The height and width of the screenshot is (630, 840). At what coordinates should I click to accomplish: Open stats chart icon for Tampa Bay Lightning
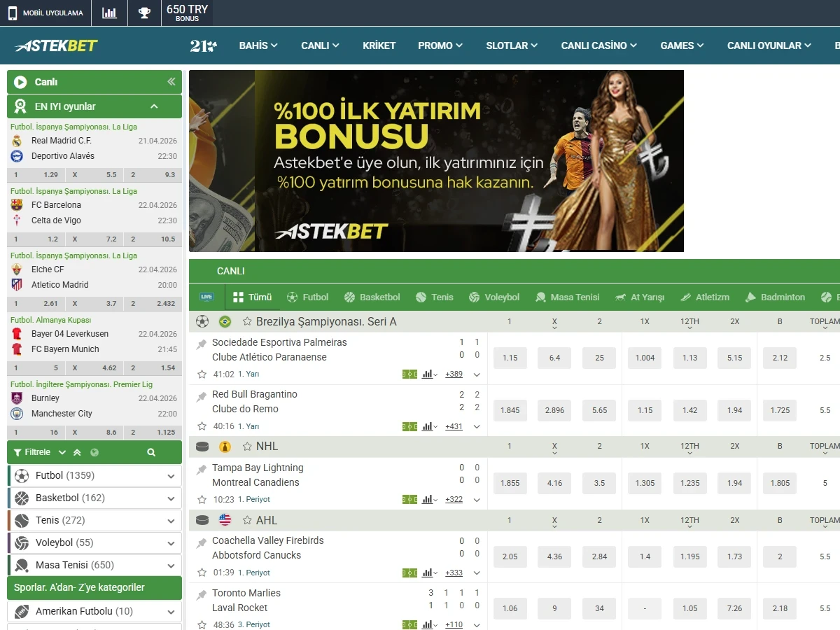(x=428, y=499)
